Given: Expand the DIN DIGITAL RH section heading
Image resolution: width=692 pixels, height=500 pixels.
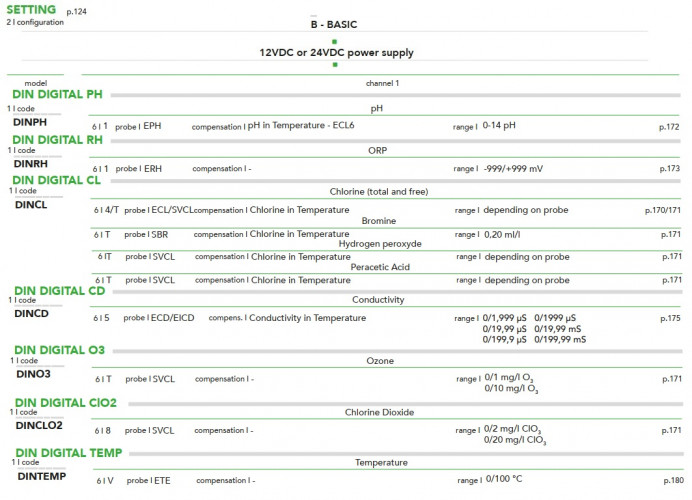Looking at the screenshot, I should (57, 139).
